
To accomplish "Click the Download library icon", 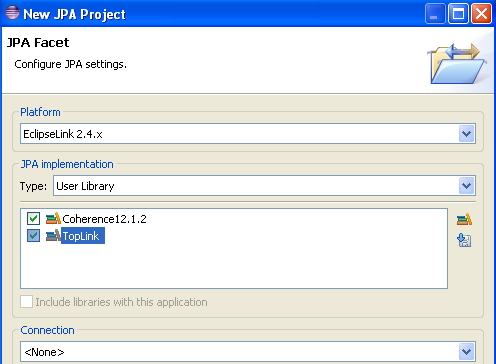I will tap(464, 240).
